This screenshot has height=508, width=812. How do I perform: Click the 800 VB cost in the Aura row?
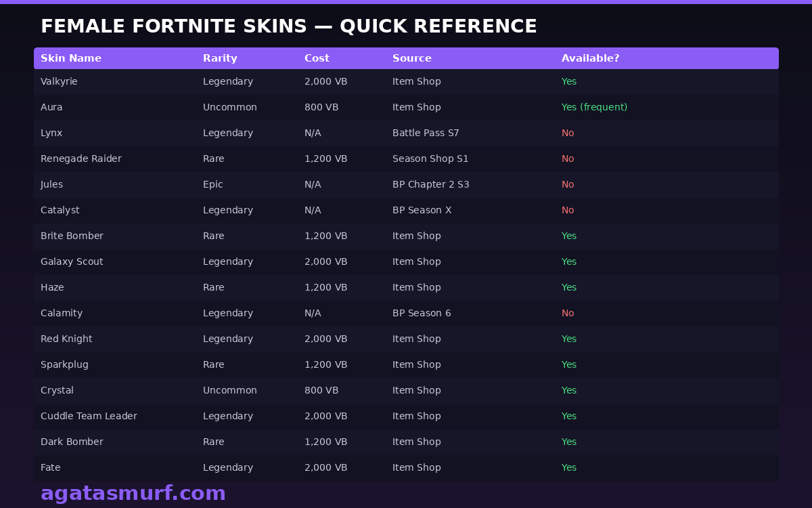321,107
